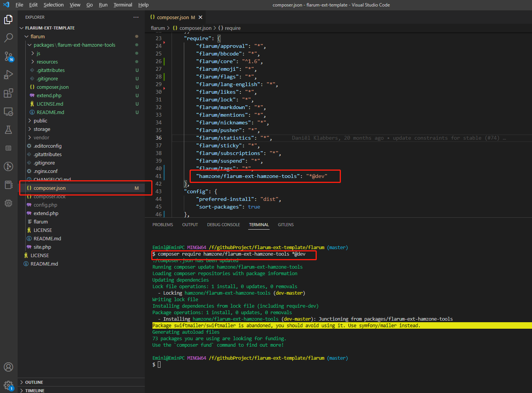The width and height of the screenshot is (532, 393).
Task: Switch to the OUTPUT panel tab
Action: 190,225
